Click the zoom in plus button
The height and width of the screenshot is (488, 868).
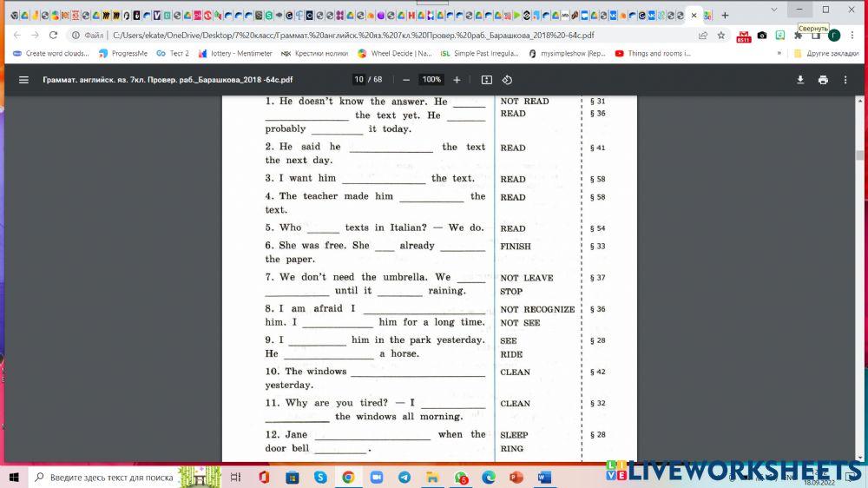point(457,80)
